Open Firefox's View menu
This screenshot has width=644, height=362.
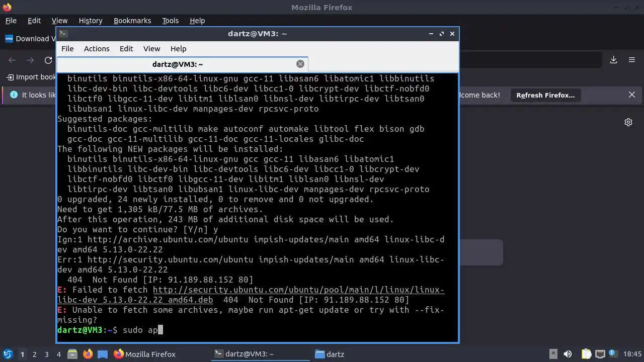point(59,21)
